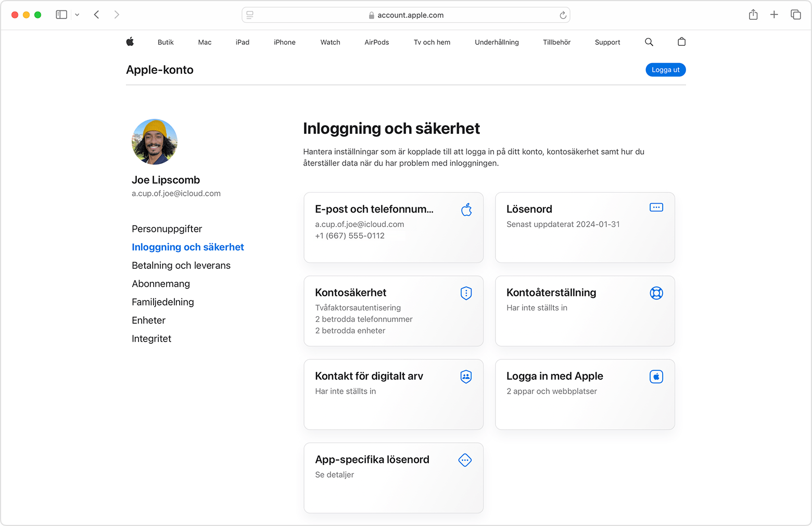Screen dimensions: 812x526
Task: Click '2 betrodda enheter' text
Action: pos(350,331)
